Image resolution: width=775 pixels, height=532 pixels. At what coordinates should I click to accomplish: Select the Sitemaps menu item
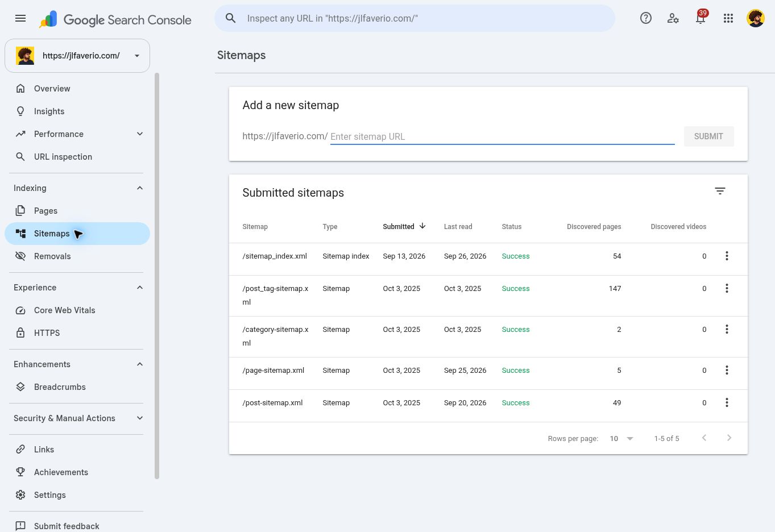pyautogui.click(x=77, y=234)
